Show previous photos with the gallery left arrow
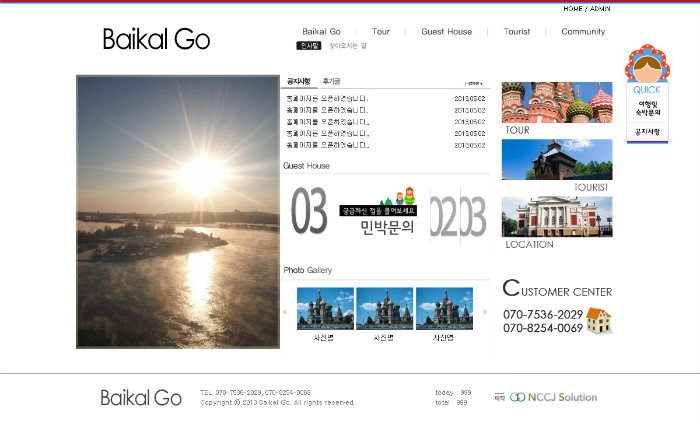 [285, 312]
